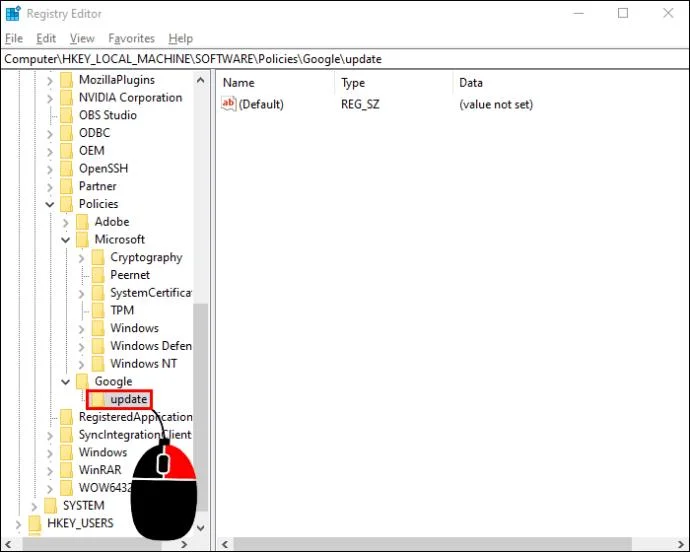
Task: Expand the HKEY_USERS hive
Action: (18, 524)
